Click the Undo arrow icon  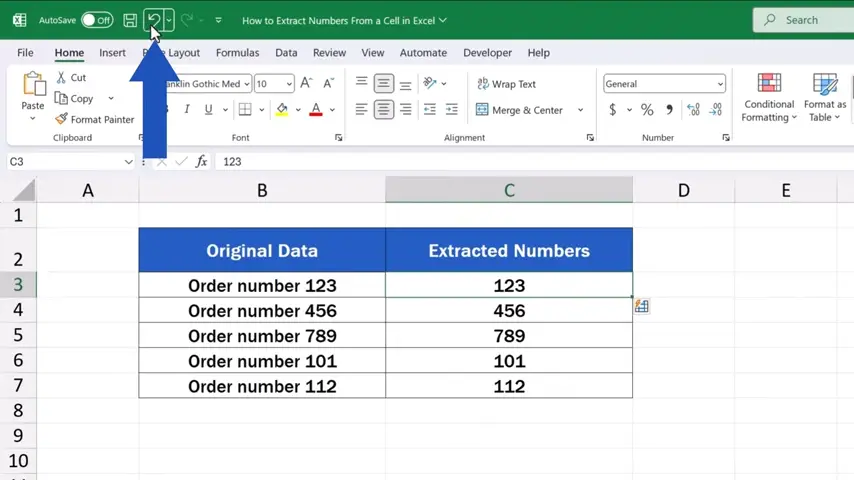pos(153,20)
